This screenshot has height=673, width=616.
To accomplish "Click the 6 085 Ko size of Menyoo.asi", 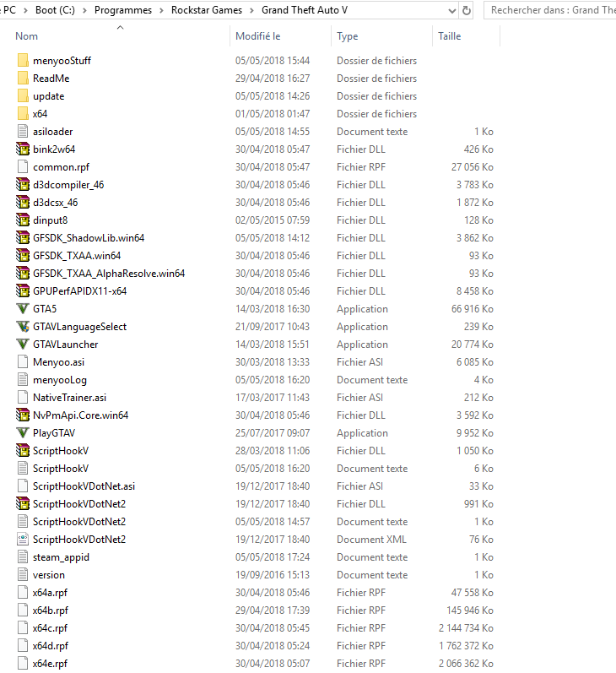I will (475, 361).
